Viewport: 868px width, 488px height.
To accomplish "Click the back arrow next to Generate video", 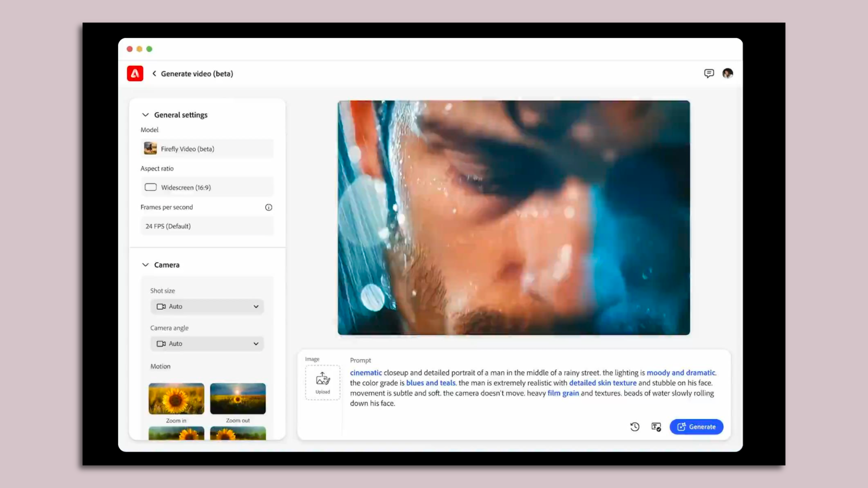I will click(154, 73).
